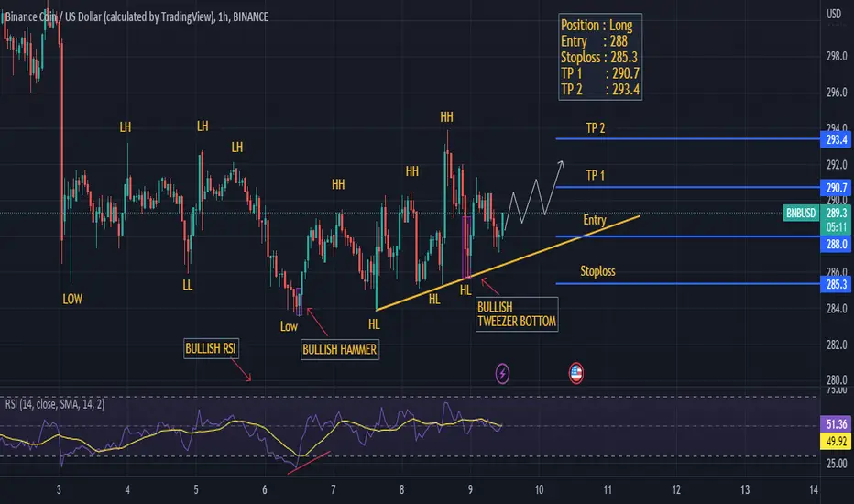Click the 293.4 TP 2 price label
Viewport: 854px width, 504px height.
click(836, 139)
